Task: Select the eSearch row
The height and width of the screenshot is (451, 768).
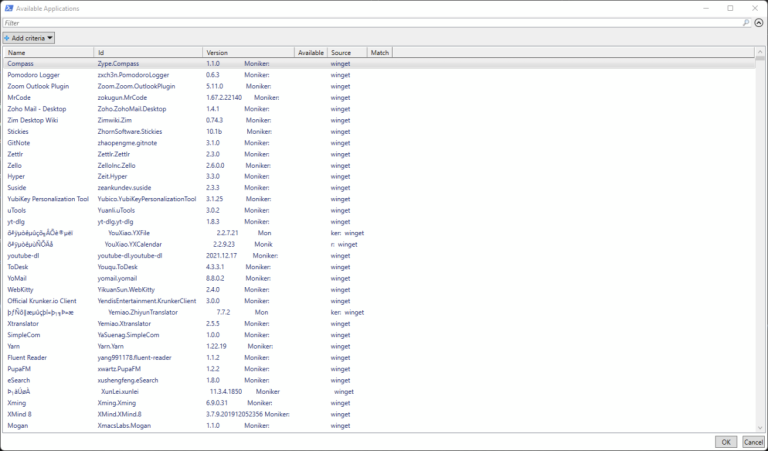Action: pyautogui.click(x=380, y=380)
